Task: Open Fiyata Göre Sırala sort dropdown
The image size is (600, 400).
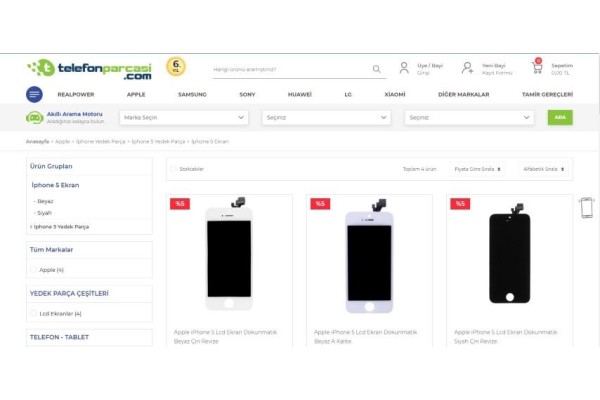Action: [x=478, y=169]
